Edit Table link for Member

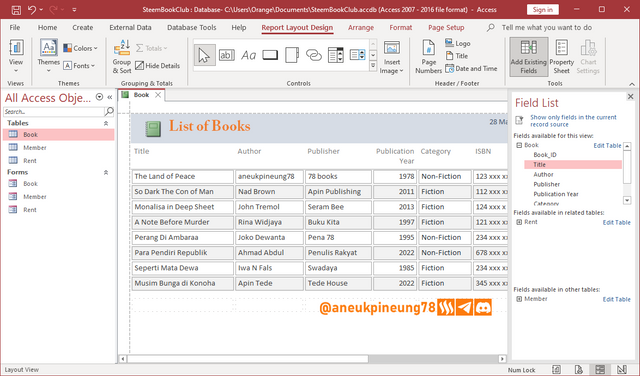click(x=616, y=299)
